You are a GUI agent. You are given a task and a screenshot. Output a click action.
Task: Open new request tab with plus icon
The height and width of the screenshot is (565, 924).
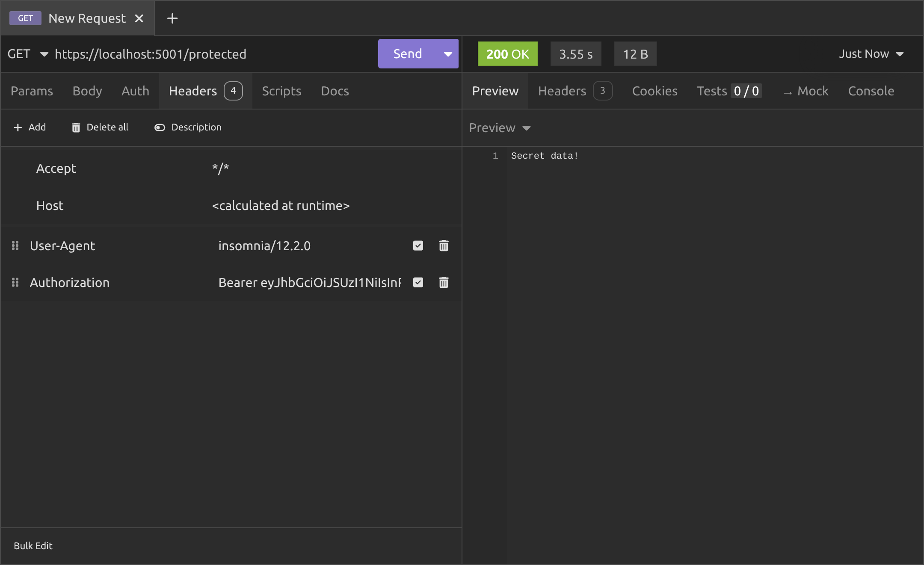coord(172,18)
